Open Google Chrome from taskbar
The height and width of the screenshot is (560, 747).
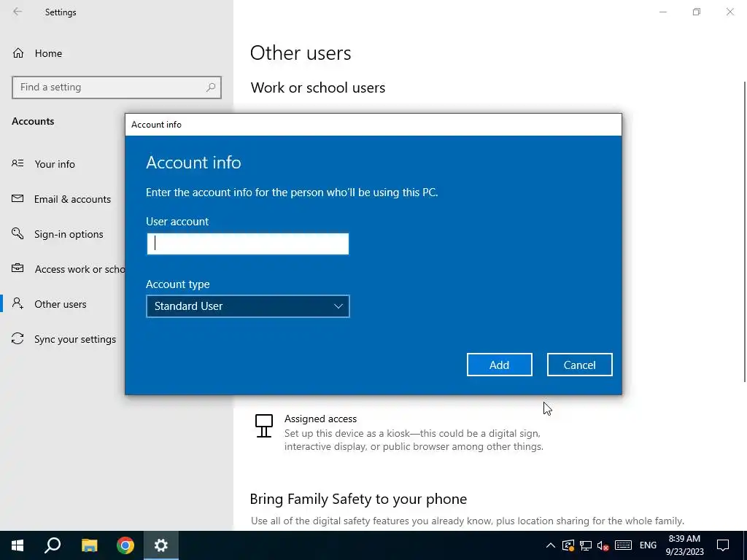[125, 545]
